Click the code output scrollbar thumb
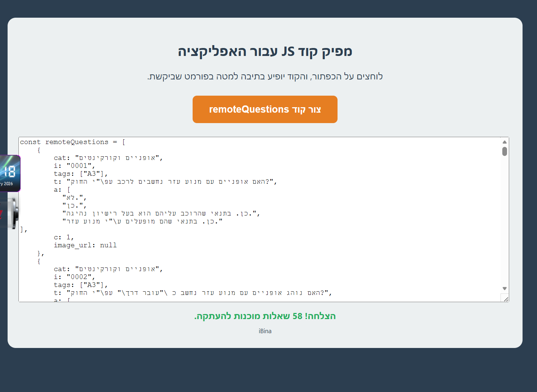Viewport: 537px width, 392px height. [x=504, y=151]
